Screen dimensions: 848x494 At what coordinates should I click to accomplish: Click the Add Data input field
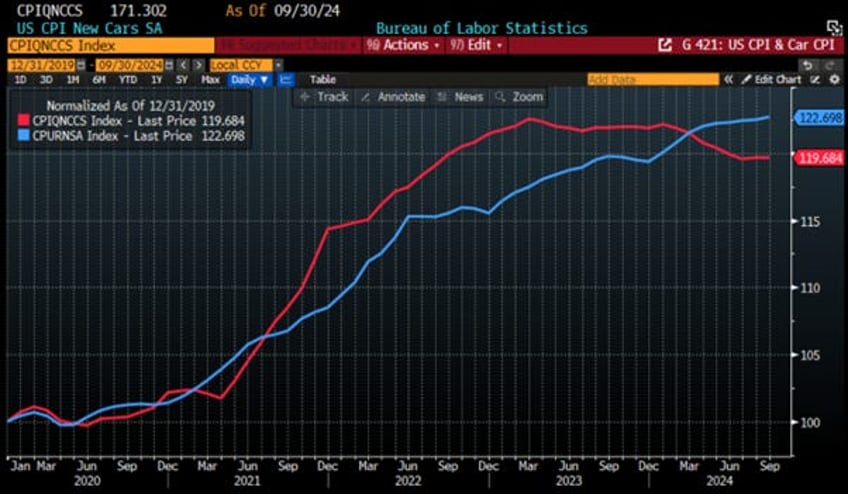(653, 80)
